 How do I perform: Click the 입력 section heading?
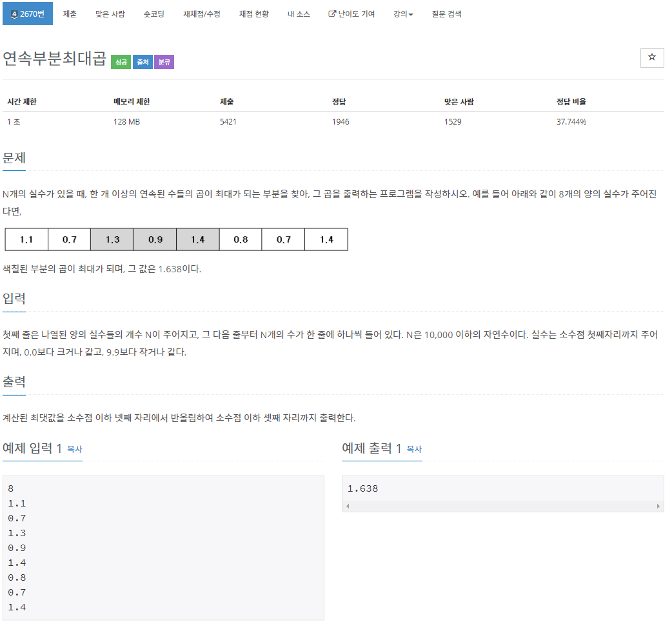(14, 298)
